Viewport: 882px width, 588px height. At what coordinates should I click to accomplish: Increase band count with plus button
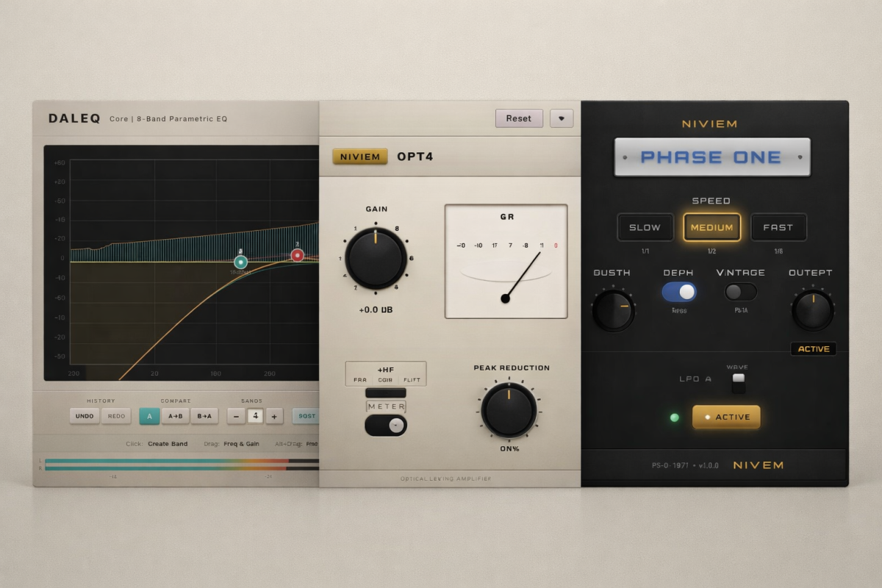pos(273,416)
